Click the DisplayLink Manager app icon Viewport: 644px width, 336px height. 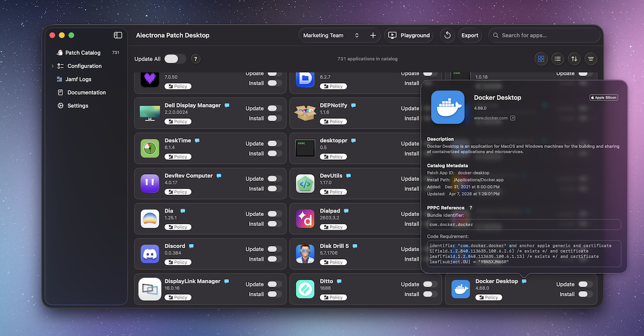(150, 289)
